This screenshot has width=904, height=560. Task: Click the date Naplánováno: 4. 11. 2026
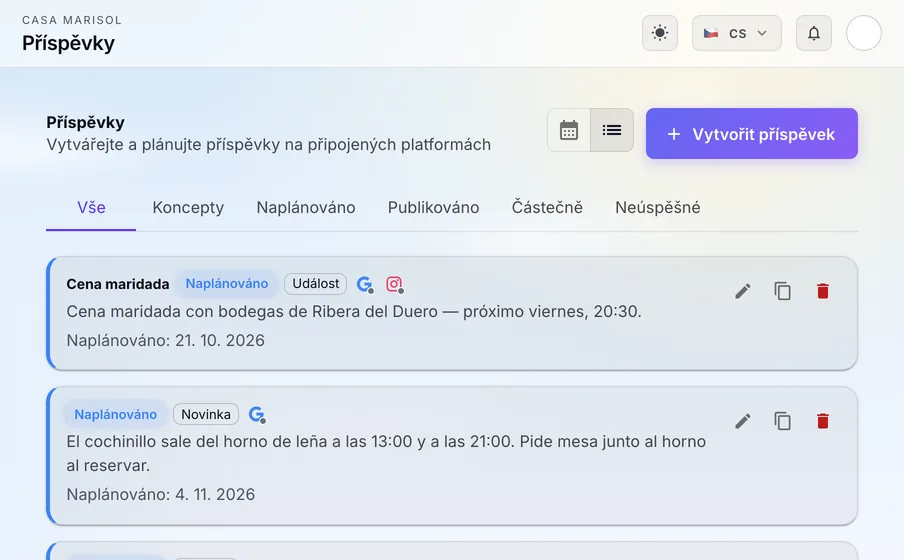coord(161,494)
